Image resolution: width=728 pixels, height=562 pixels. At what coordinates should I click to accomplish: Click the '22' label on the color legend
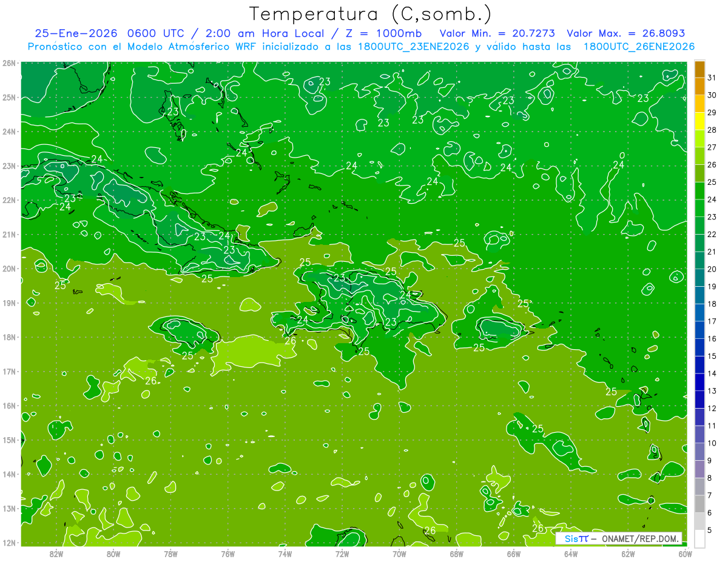tap(712, 234)
